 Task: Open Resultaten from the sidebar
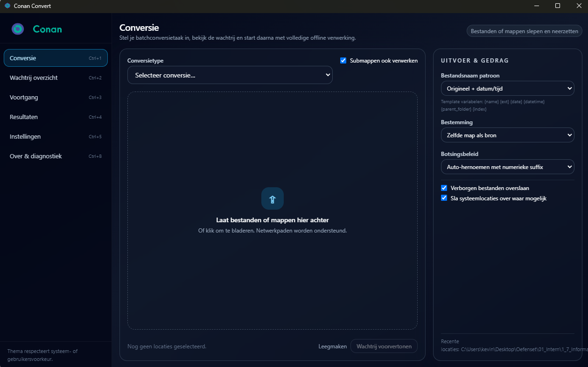tap(56, 117)
